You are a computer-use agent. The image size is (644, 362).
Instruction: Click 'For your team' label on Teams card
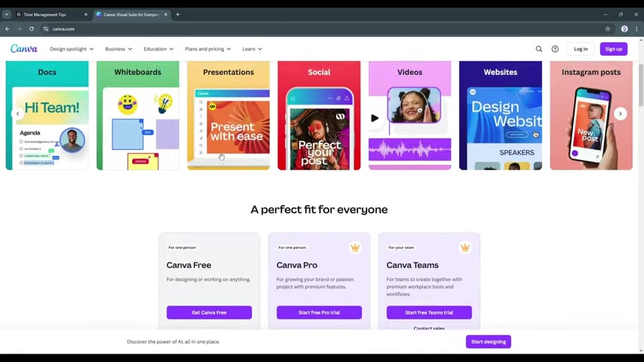coord(401,247)
